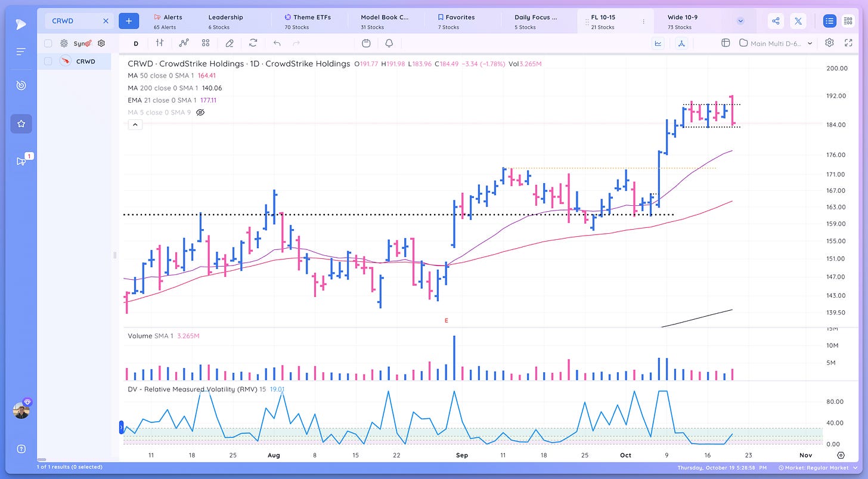
Task: Undo the last chart action
Action: coord(277,43)
